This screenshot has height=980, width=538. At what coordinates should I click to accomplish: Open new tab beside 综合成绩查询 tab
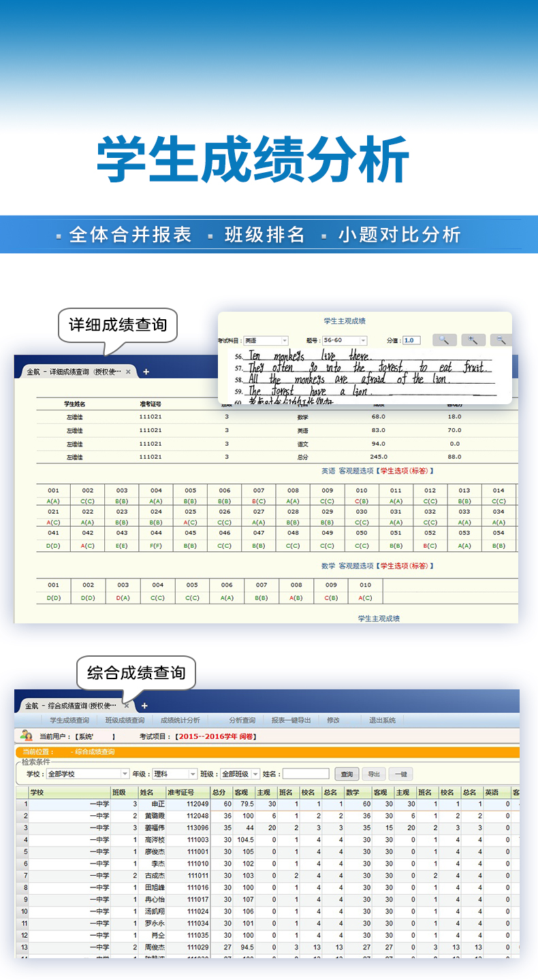pyautogui.click(x=144, y=706)
